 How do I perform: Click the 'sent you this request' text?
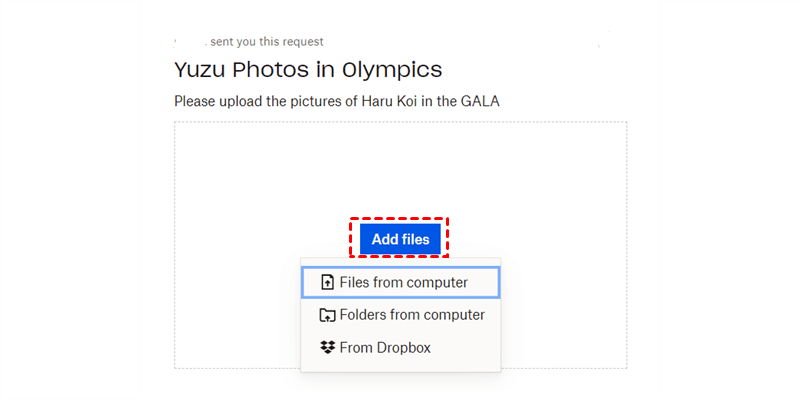(x=267, y=42)
